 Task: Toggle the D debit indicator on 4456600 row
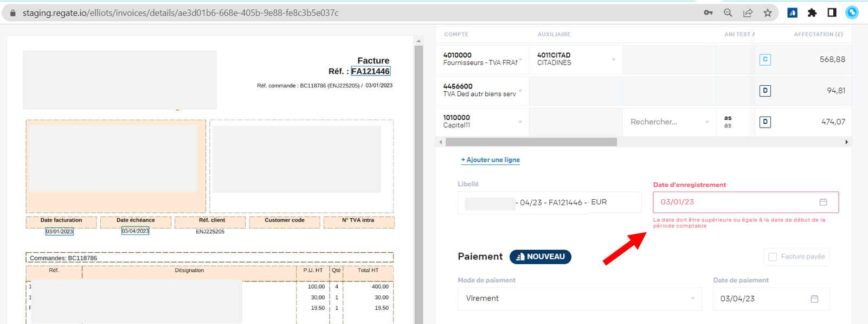(x=765, y=91)
